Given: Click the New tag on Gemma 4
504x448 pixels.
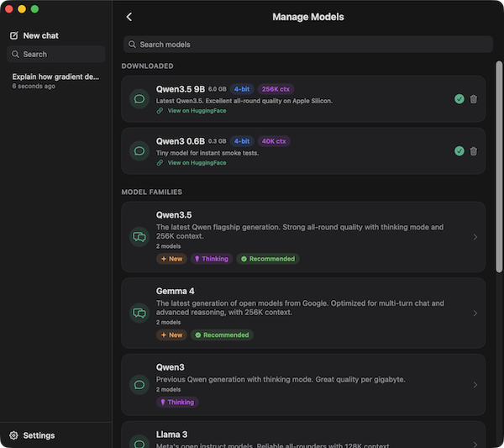Looking at the screenshot, I should [x=171, y=335].
